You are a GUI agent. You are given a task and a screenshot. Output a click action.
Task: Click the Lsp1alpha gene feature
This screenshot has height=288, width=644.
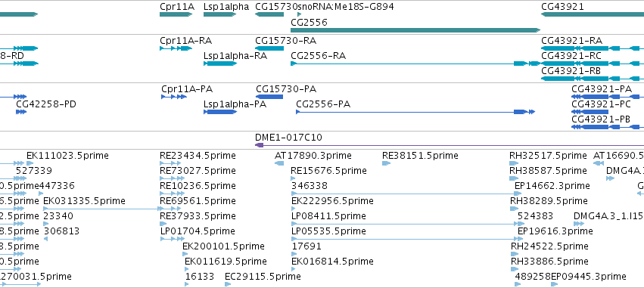coord(219,14)
